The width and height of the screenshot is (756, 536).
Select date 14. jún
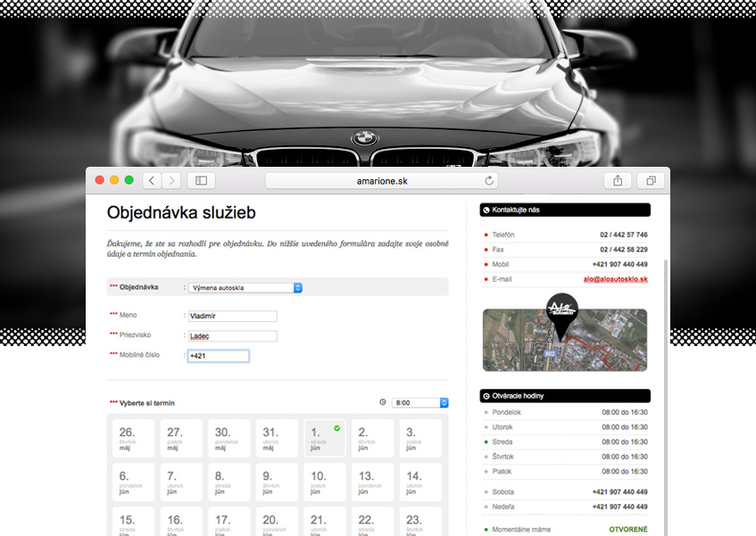click(420, 482)
